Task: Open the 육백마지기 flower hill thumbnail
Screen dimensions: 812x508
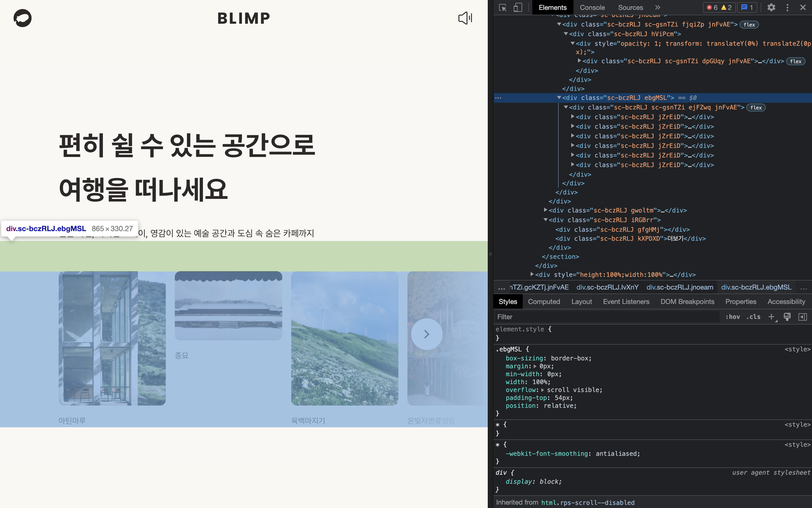Action: coord(345,338)
